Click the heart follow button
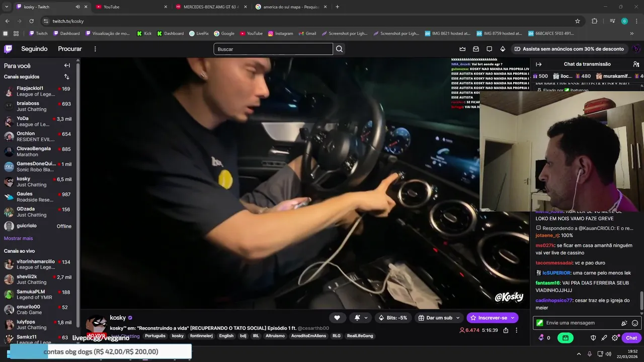Image resolution: width=644 pixels, height=362 pixels. (x=337, y=318)
